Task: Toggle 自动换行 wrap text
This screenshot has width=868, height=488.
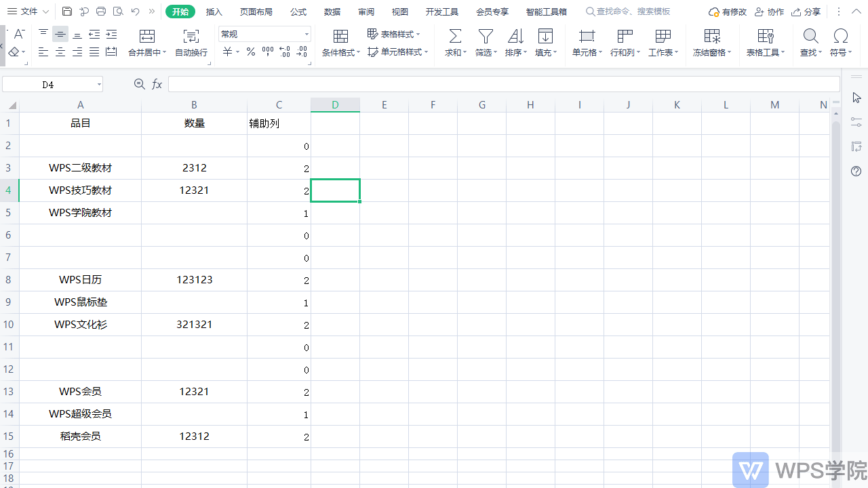Action: pyautogui.click(x=191, y=43)
